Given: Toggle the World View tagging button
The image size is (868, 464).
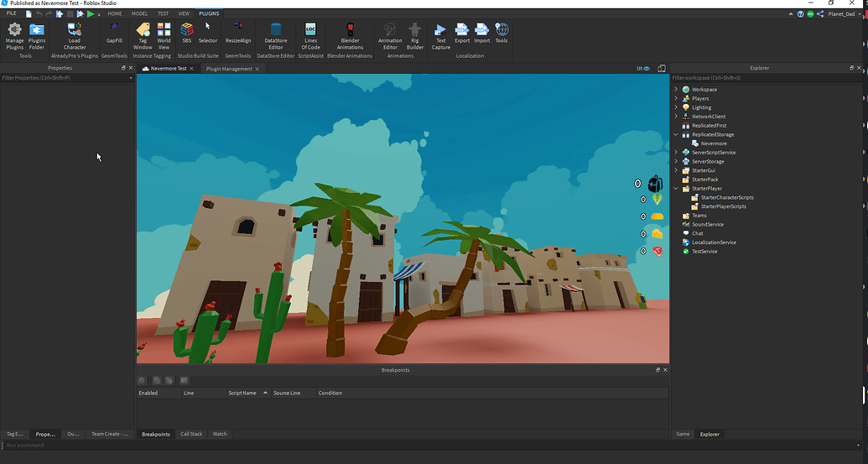Looking at the screenshot, I should pyautogui.click(x=164, y=37).
